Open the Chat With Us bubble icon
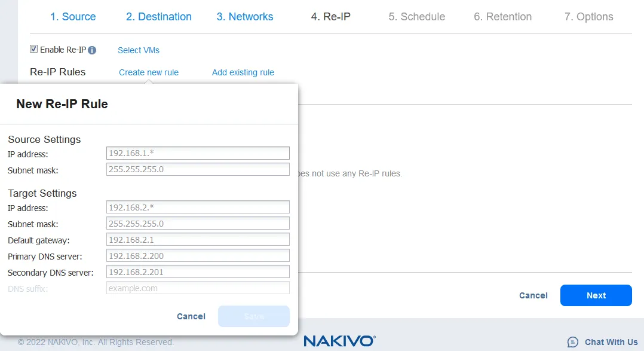Viewport: 644px width, 351px height. tap(572, 342)
